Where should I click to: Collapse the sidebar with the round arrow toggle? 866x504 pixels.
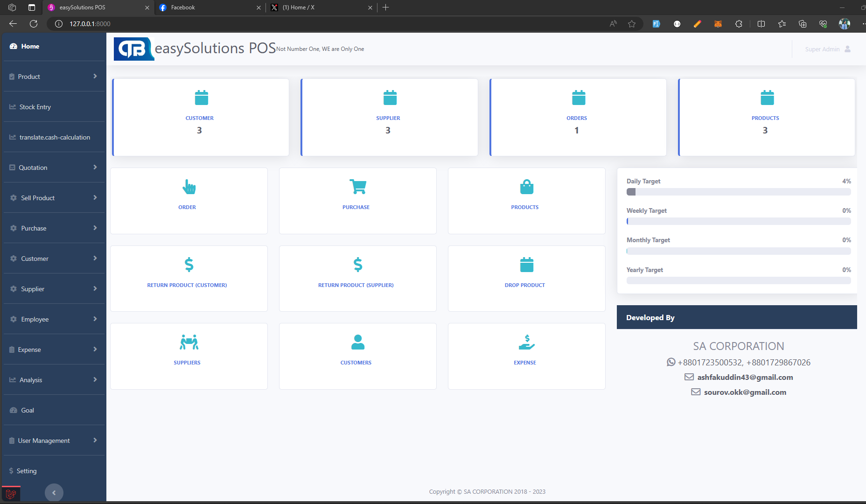pyautogui.click(x=54, y=492)
